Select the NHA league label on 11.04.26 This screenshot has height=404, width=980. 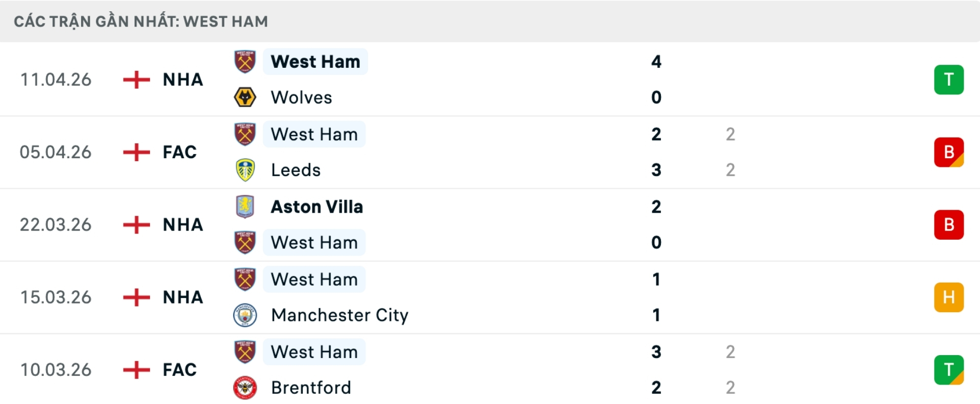coord(183,80)
